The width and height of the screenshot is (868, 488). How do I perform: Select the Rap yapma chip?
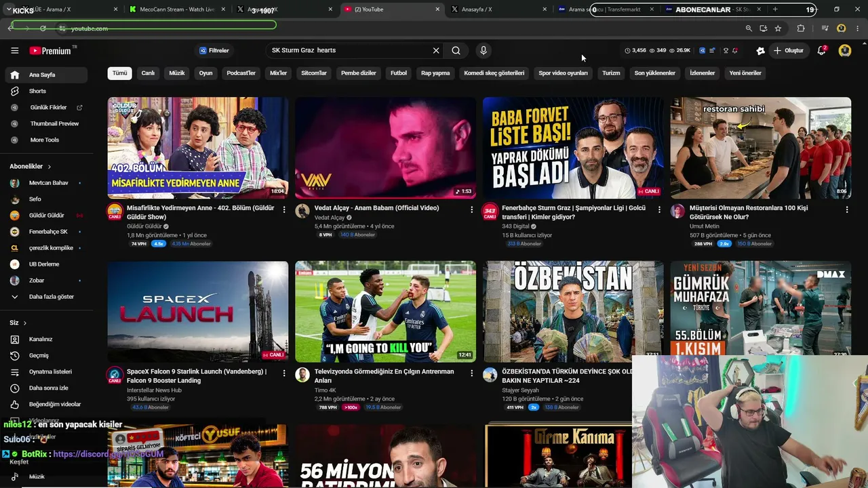tap(435, 73)
